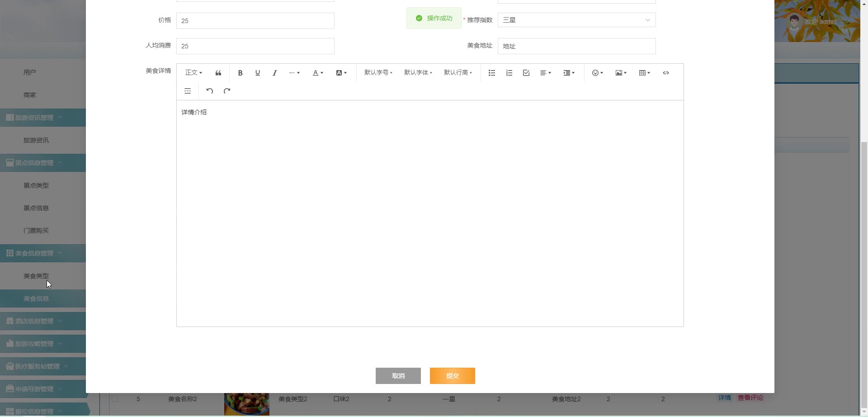Open the 默认行高 line height dropdown
The width and height of the screenshot is (868, 417).
coord(458,73)
